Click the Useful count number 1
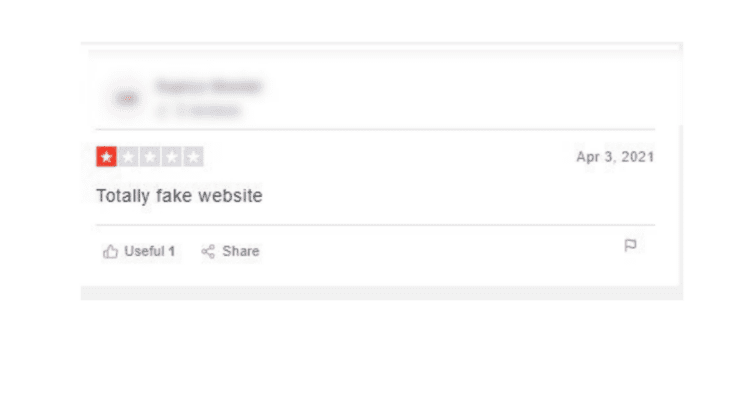Screen dimensions: 745x419 point(172,251)
